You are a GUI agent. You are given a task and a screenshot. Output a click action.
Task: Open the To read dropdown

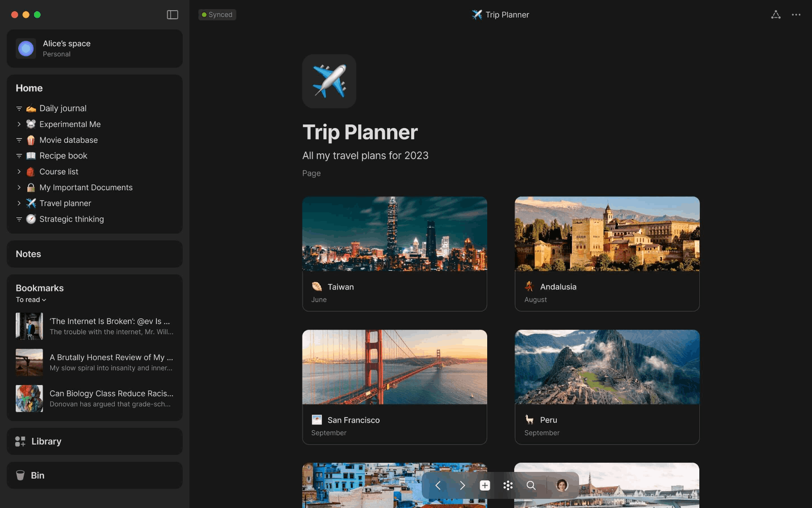[31, 300]
